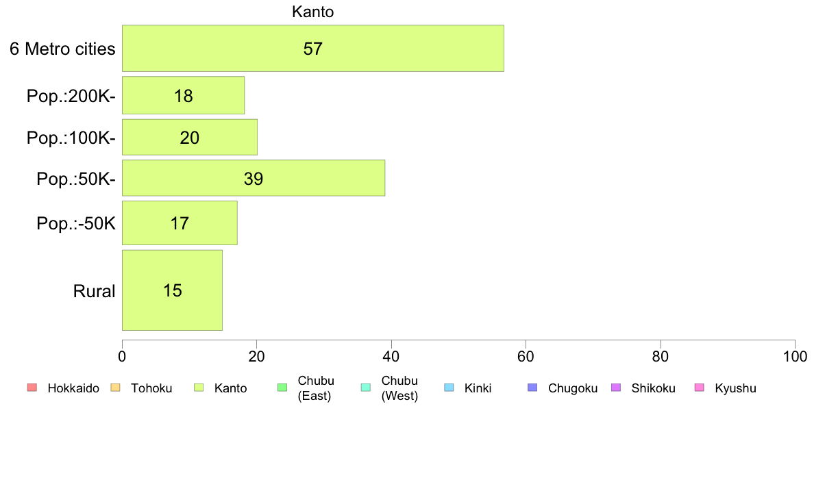
Task: Click the Kanto chart title
Action: (312, 12)
